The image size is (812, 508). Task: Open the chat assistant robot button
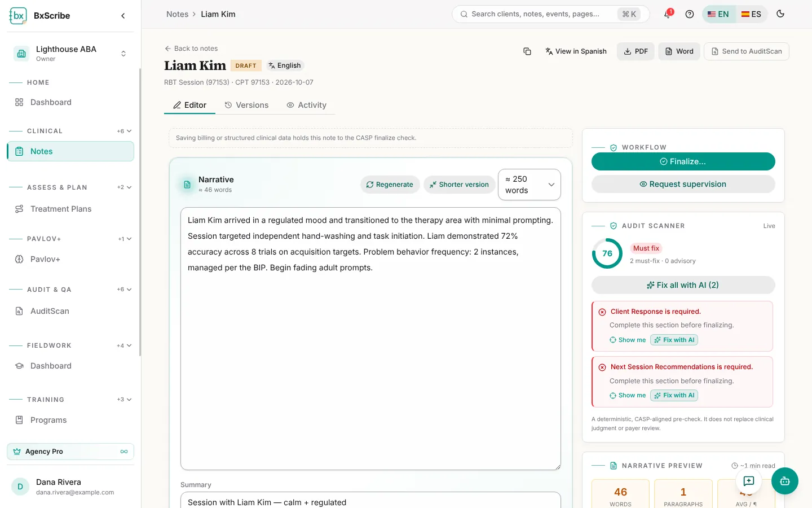785,481
